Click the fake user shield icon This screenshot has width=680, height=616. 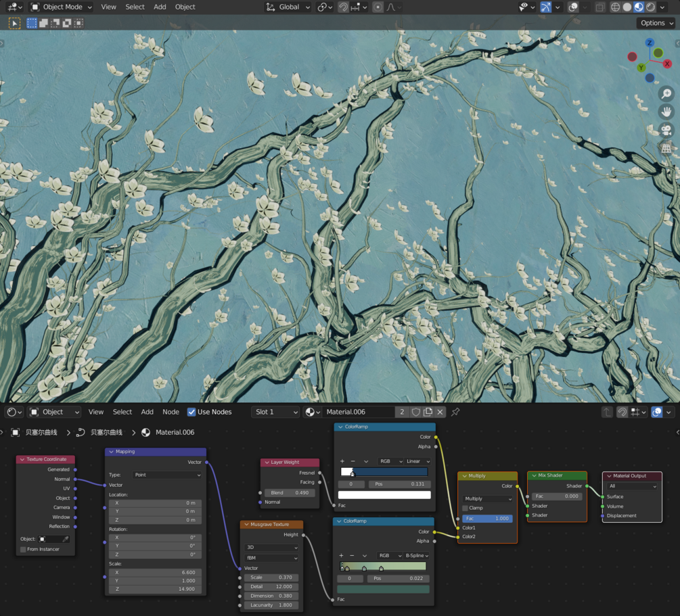click(x=416, y=412)
